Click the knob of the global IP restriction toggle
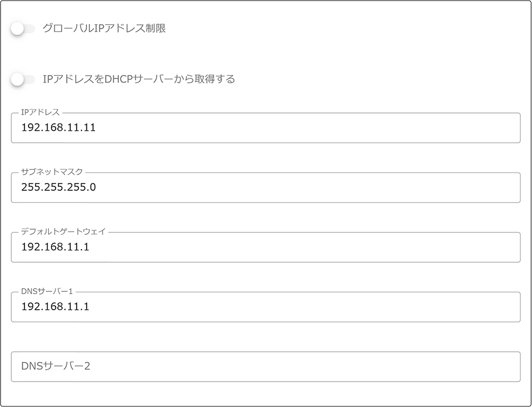This screenshot has height=407, width=532. click(x=17, y=29)
